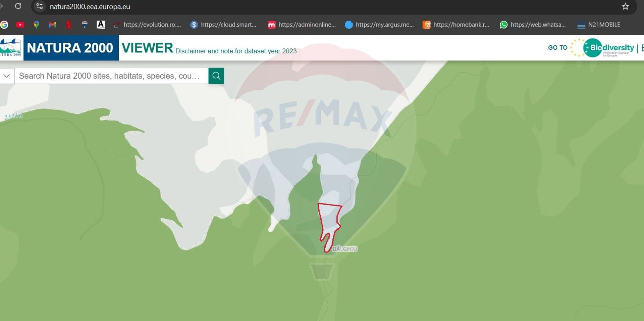Open the WhatsApp Web bookmark
644x321 pixels.
click(533, 25)
